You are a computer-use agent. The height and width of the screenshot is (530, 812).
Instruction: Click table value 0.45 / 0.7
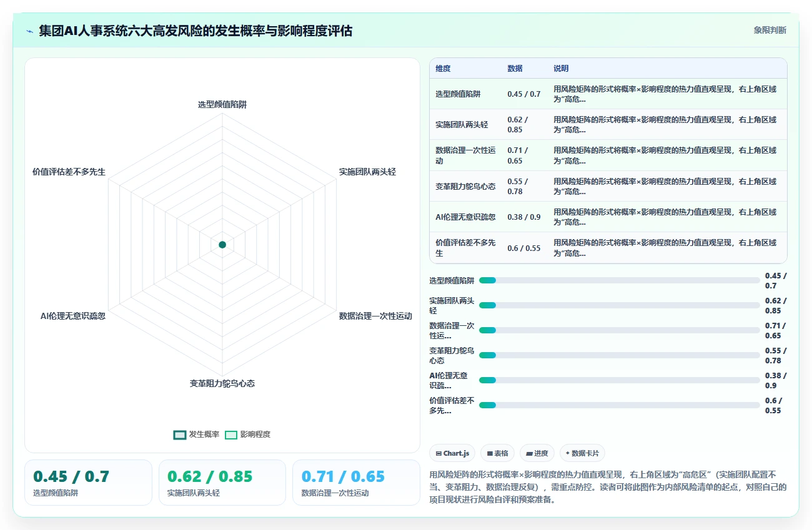pos(524,94)
